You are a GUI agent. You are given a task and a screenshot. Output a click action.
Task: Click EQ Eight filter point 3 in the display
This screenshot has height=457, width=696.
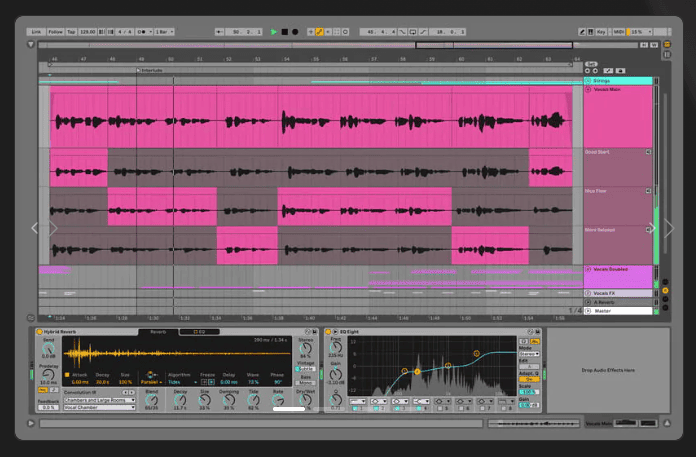[448, 365]
